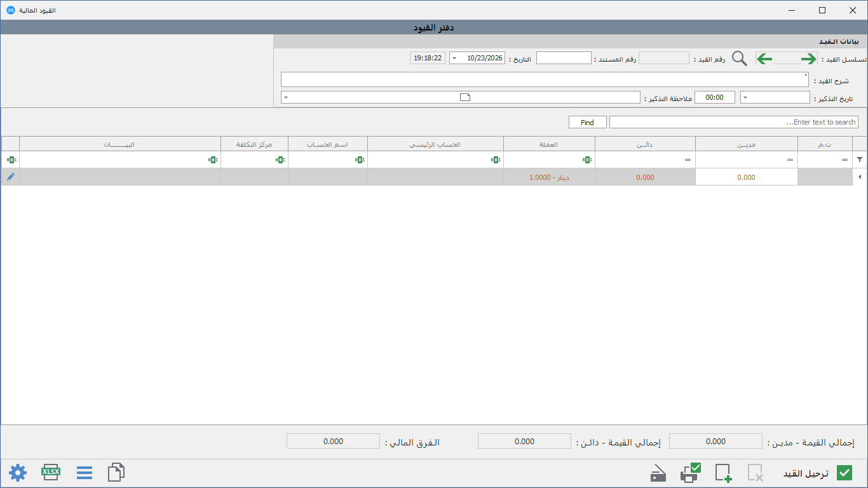Click the magnifier search entry icon

coord(740,58)
